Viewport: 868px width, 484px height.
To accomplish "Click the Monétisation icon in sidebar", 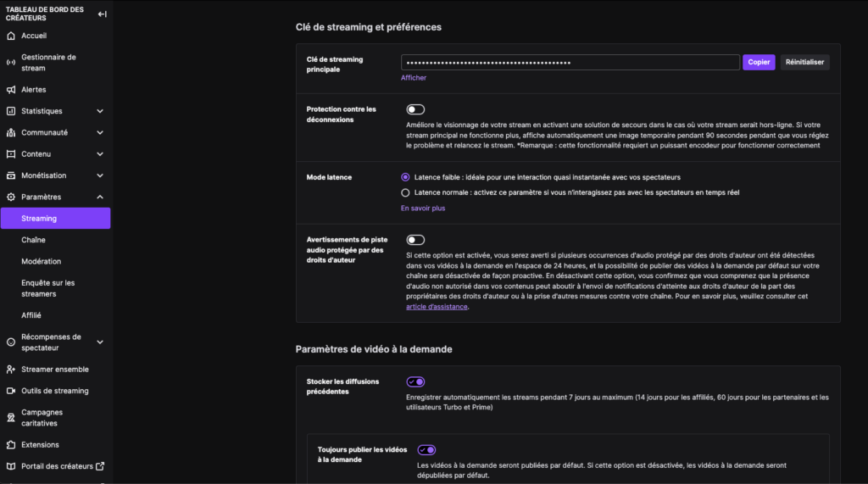I will pos(11,175).
